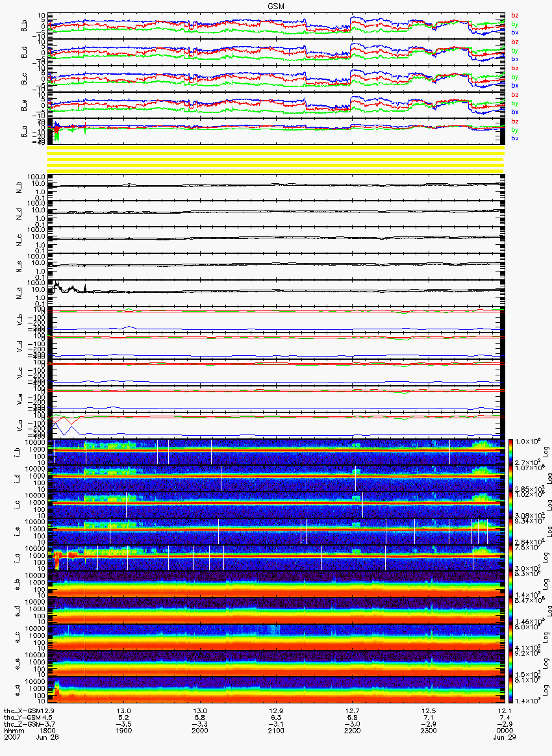Click the e_a electron spectrogram label
Viewport: 552px width, 756px height.
19,690
